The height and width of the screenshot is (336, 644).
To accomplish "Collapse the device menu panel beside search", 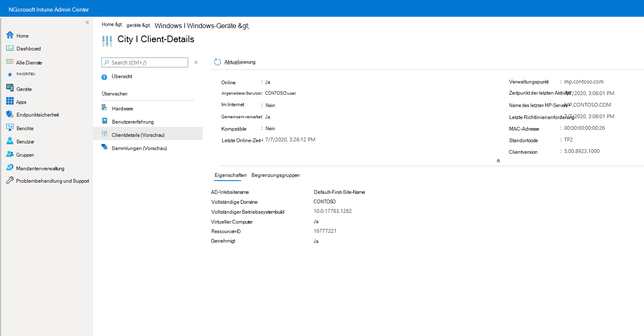I will 196,62.
